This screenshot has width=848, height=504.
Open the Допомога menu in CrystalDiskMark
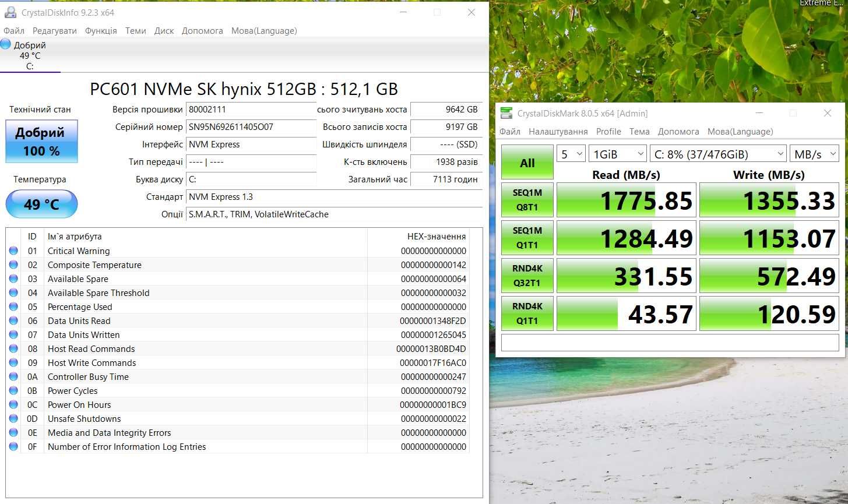coord(678,132)
